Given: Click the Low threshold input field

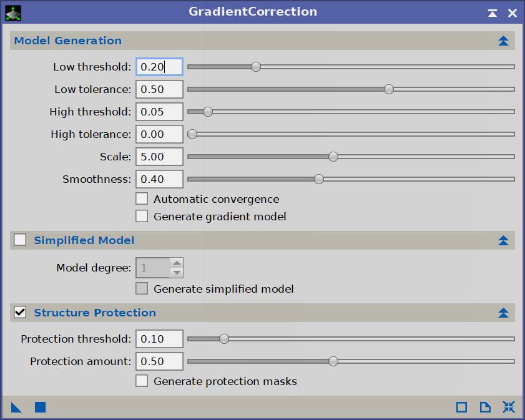Looking at the screenshot, I should [x=159, y=67].
